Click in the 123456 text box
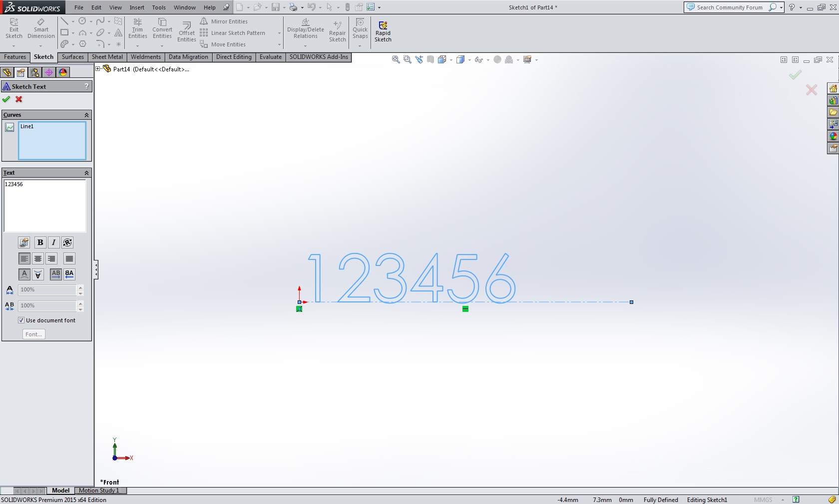The width and height of the screenshot is (839, 504). pos(45,206)
